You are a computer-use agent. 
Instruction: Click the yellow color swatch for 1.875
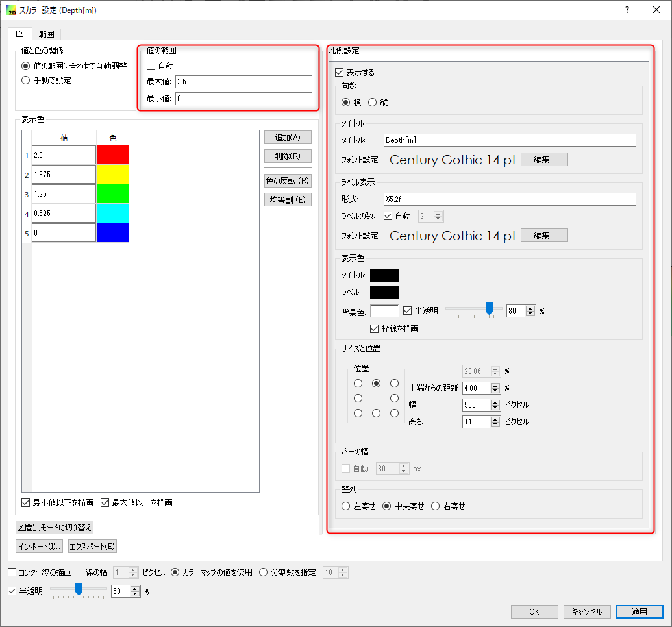112,175
